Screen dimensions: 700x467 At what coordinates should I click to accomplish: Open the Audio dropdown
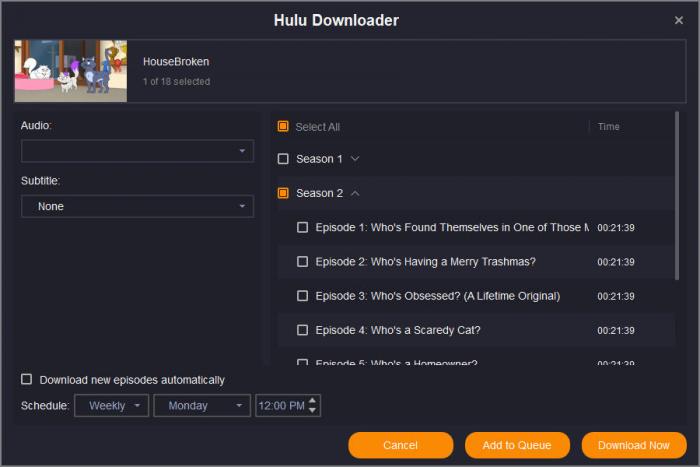pos(138,151)
